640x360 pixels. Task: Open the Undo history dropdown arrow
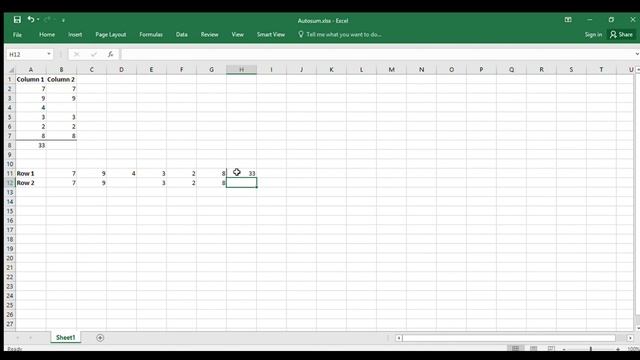point(38,20)
